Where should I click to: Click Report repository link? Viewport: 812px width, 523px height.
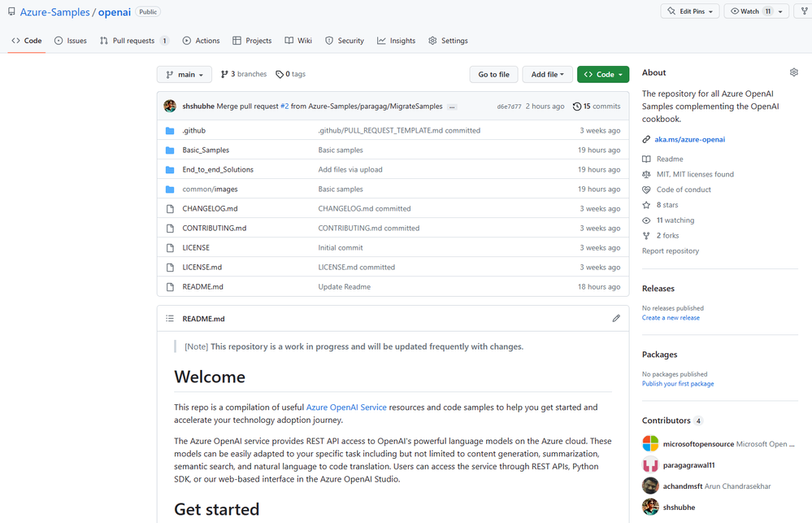[671, 251]
